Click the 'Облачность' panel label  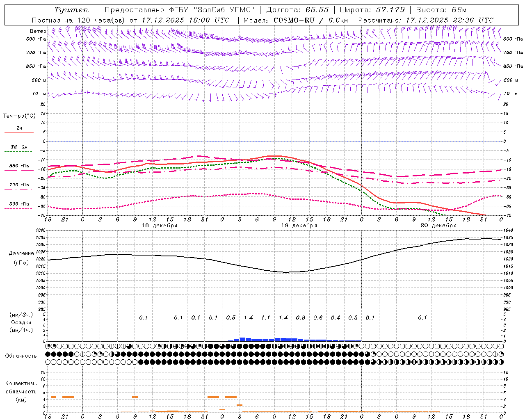(21, 356)
